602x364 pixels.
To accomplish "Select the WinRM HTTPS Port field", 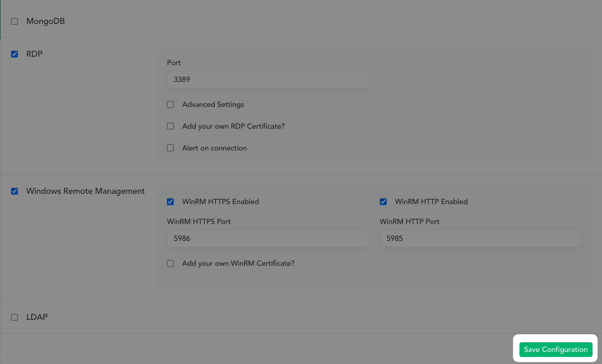I will pyautogui.click(x=268, y=238).
